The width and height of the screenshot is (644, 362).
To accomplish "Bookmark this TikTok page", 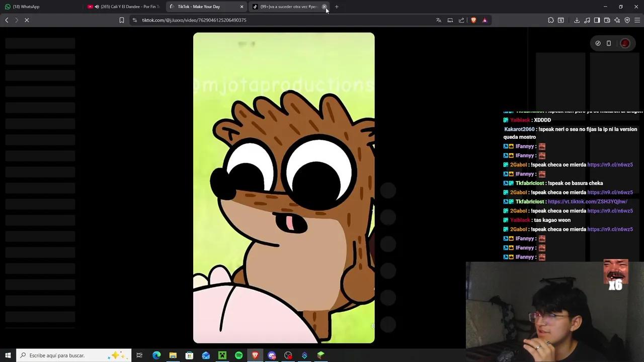I will [121, 20].
